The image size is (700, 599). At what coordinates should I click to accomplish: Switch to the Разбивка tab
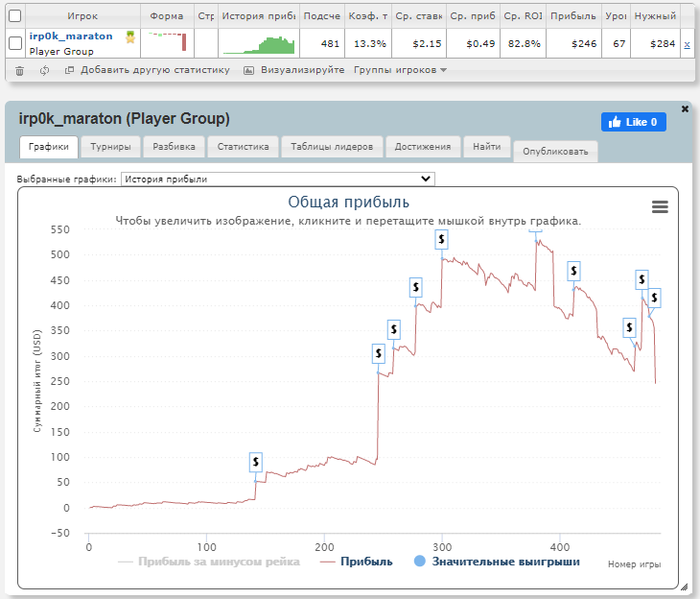(174, 147)
